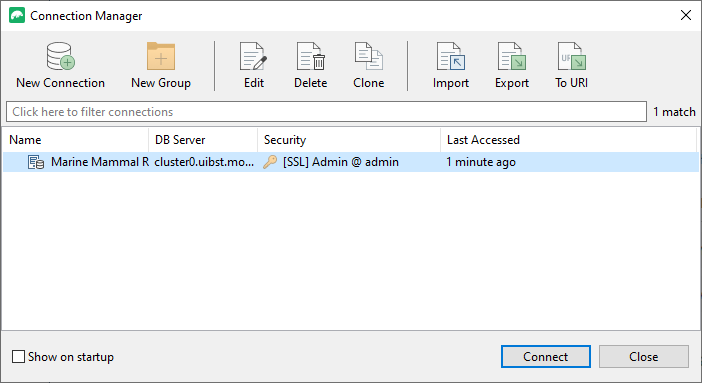Clone the selected connection
Image resolution: width=702 pixels, height=383 pixels.
pos(368,56)
